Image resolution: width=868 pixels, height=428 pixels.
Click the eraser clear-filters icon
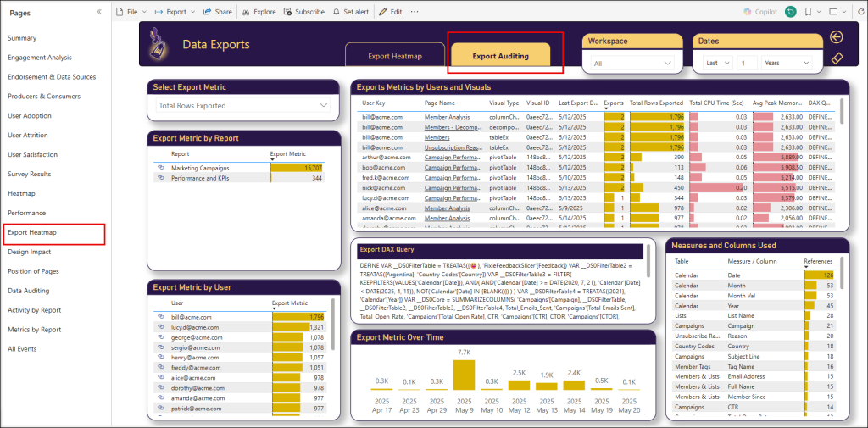tap(837, 58)
